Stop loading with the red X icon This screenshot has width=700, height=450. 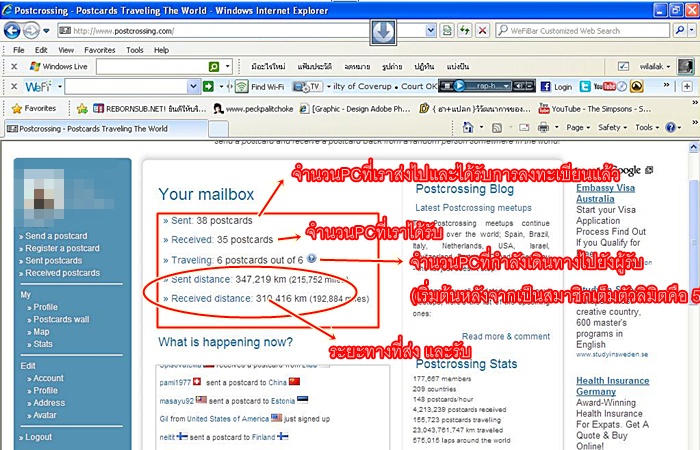482,31
